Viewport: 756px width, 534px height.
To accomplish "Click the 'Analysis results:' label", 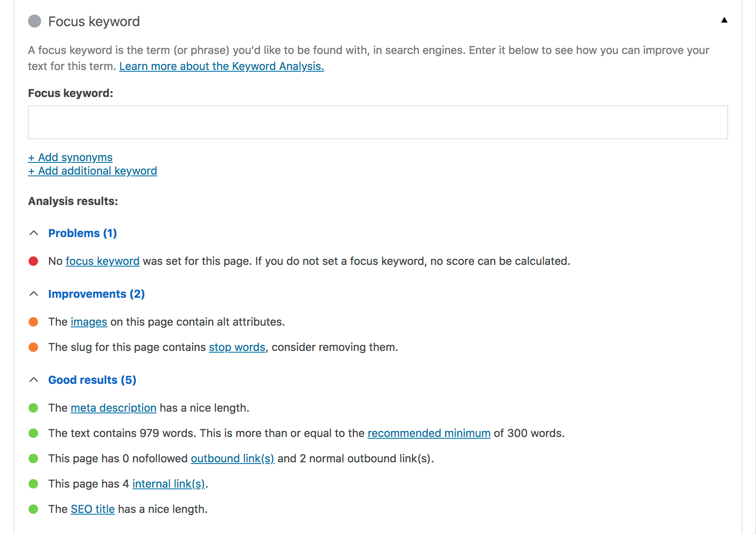I will point(73,201).
